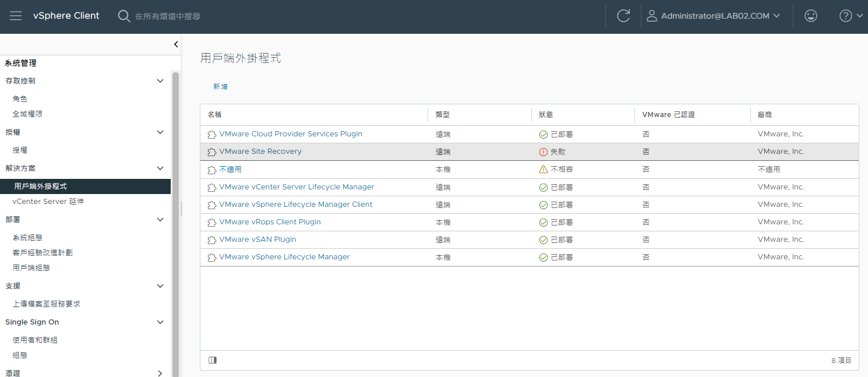This screenshot has height=377, width=868.
Task: Click deployed checkmark in vRops Client Plugin row
Action: (544, 223)
